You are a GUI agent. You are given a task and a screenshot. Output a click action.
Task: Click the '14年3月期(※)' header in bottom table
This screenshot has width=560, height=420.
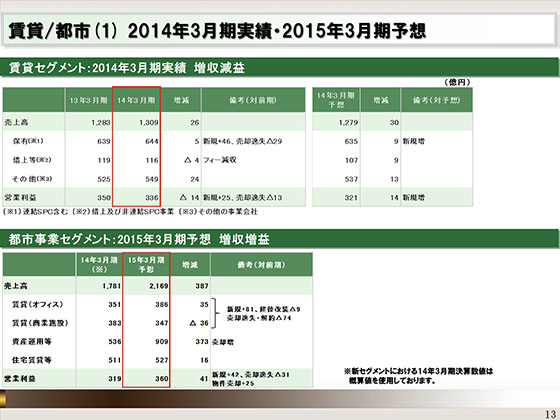coord(99,265)
